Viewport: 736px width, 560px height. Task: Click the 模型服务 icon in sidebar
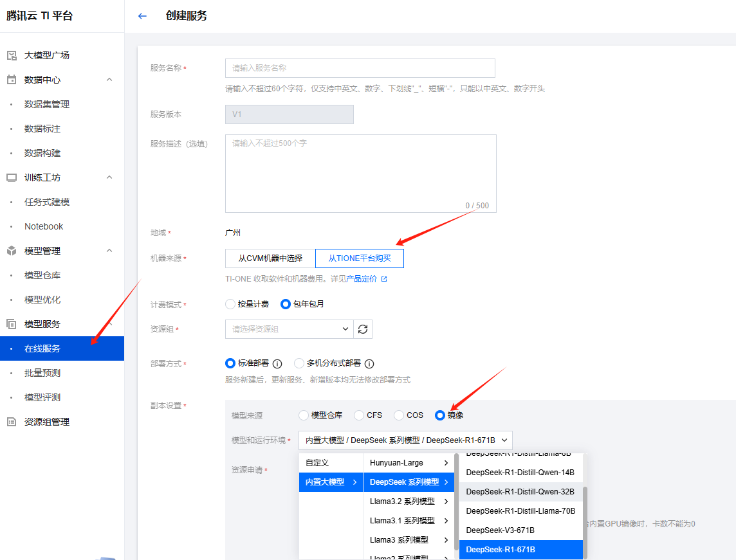pos(12,323)
